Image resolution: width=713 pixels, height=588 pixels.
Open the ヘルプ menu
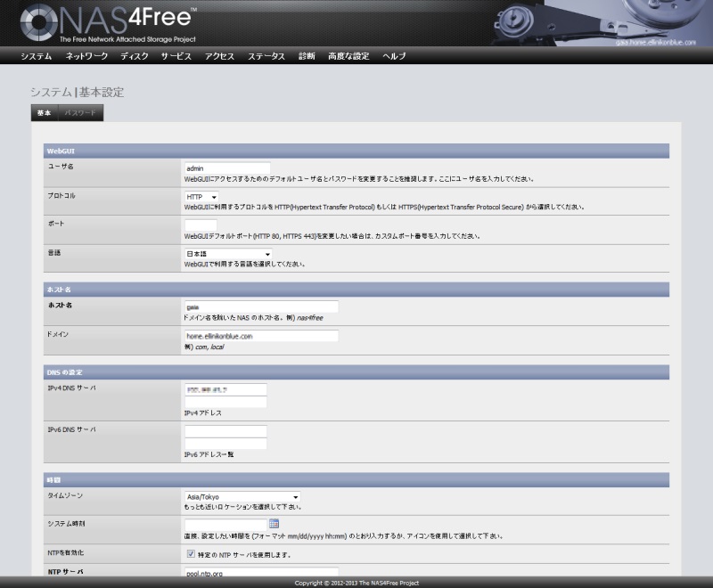394,56
